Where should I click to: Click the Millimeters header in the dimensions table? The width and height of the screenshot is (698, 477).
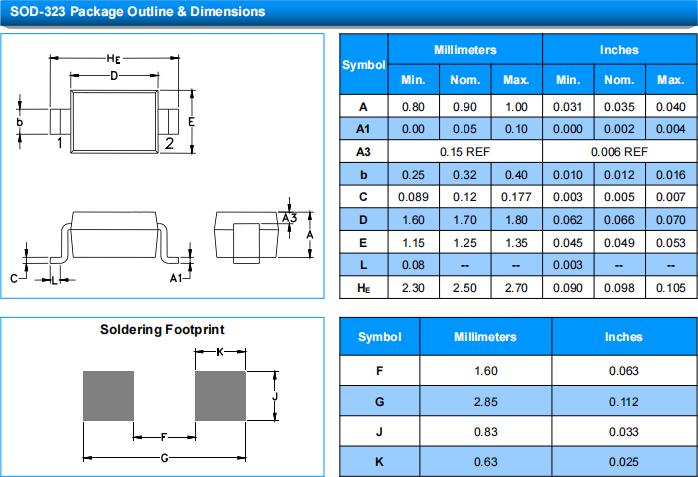(x=465, y=50)
